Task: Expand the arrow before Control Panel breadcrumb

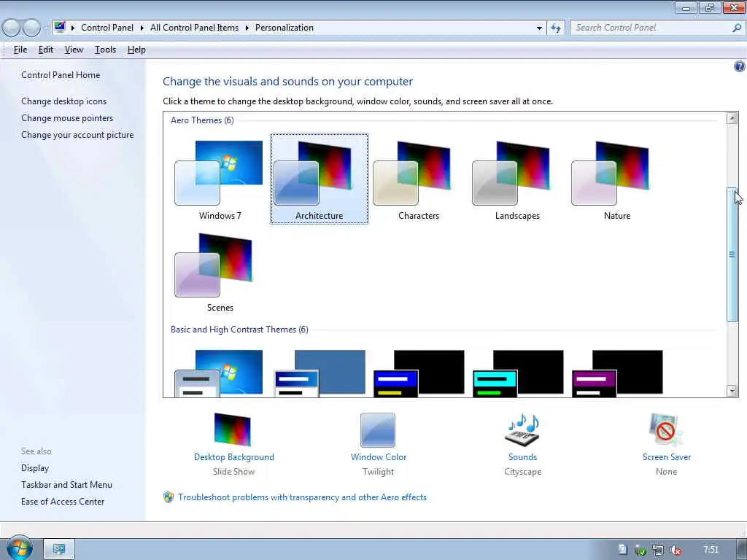Action: 73,28
